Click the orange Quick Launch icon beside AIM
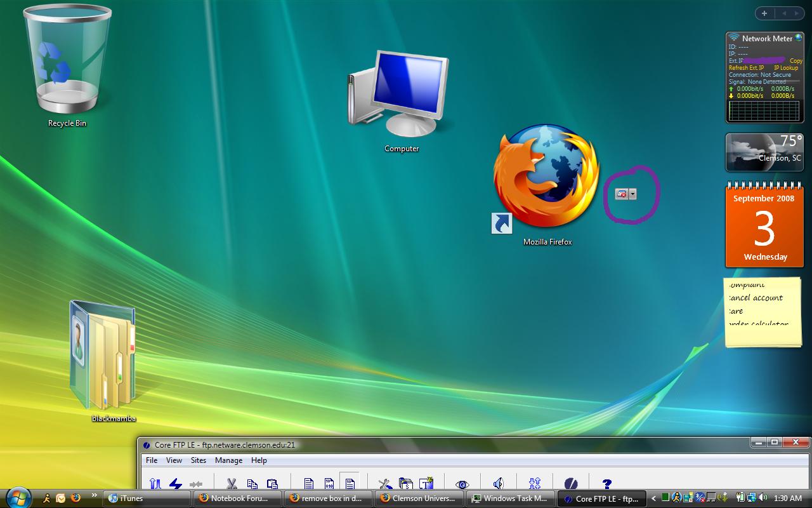The height and width of the screenshot is (508, 812). tap(61, 498)
